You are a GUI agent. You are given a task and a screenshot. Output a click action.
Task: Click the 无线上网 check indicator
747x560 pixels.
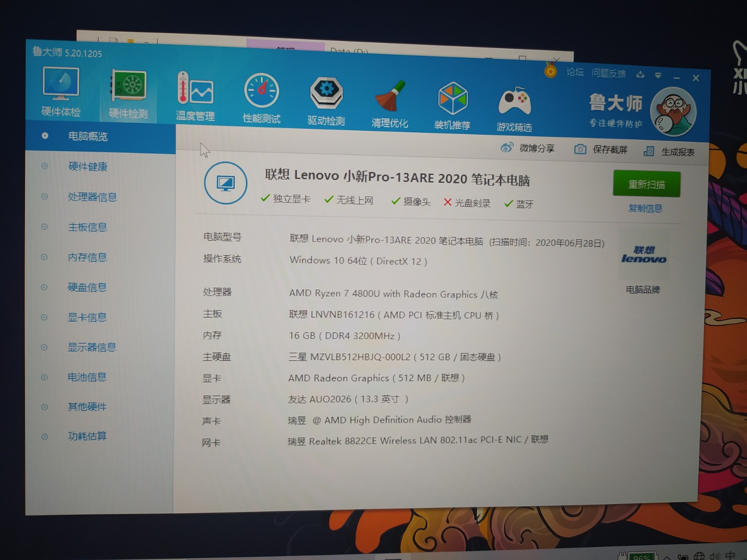click(x=349, y=200)
